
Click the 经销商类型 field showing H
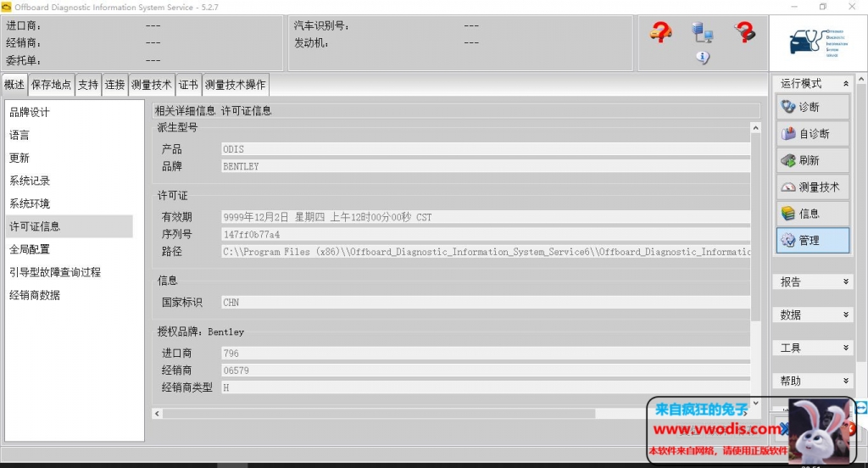[486, 387]
